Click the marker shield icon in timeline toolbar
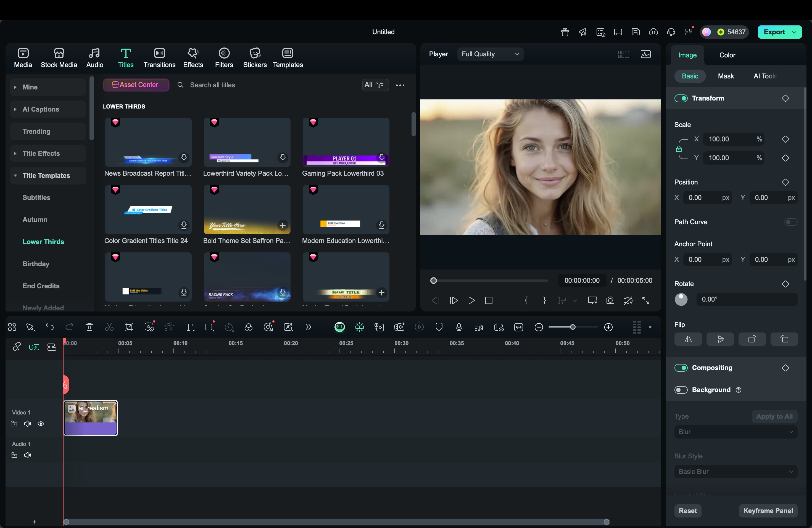 pyautogui.click(x=439, y=328)
